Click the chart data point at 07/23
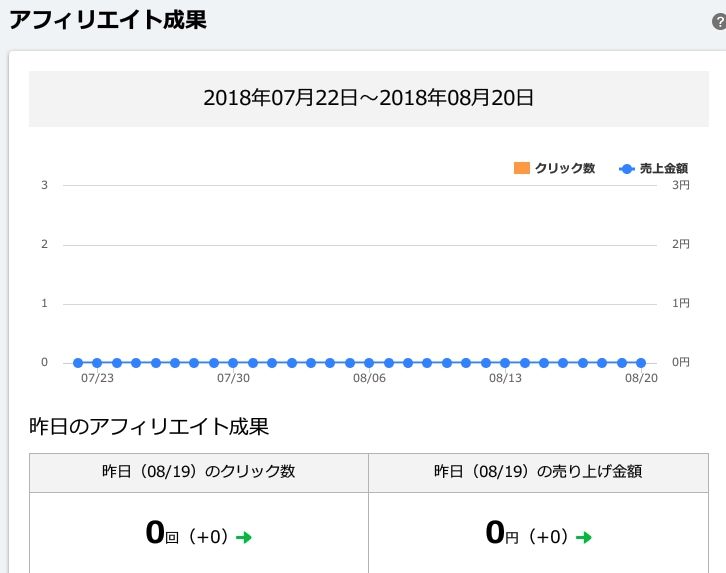The width and height of the screenshot is (726, 573). pyautogui.click(x=97, y=363)
